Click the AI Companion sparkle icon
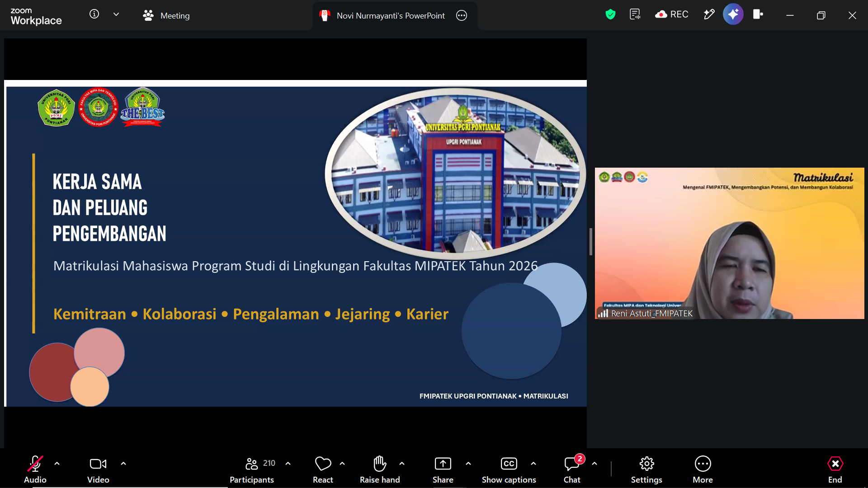 click(733, 15)
